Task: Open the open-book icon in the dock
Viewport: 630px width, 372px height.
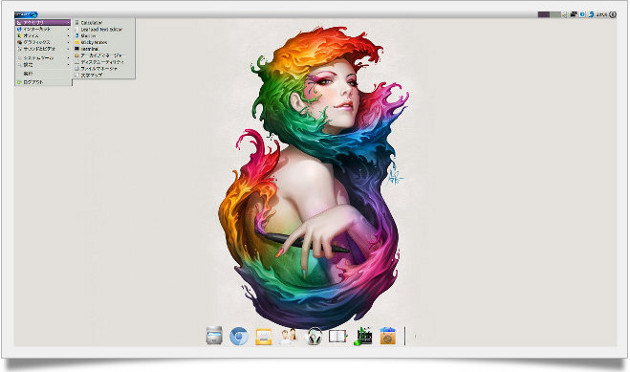Action: [x=338, y=336]
